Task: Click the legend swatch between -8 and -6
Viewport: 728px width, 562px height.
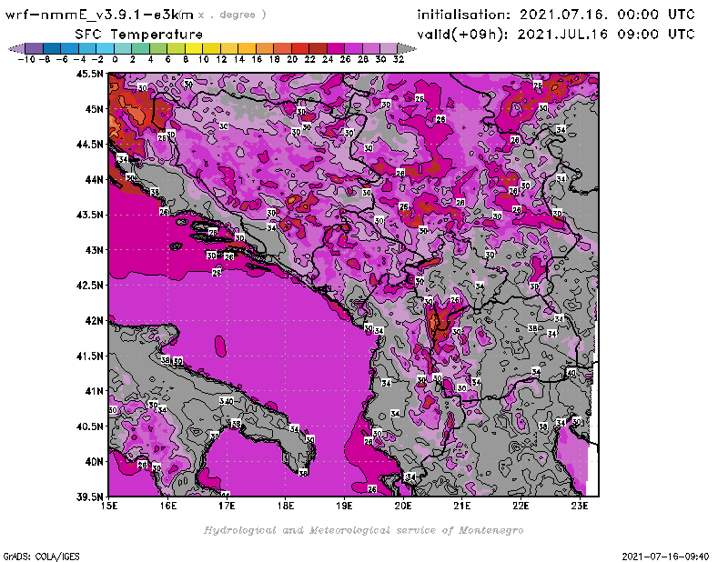Action: (52, 48)
